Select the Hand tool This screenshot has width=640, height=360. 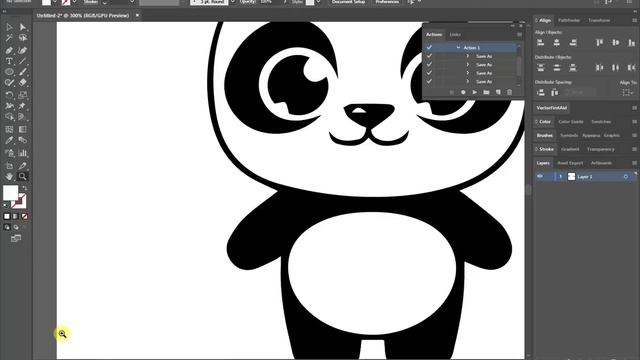coord(9,176)
